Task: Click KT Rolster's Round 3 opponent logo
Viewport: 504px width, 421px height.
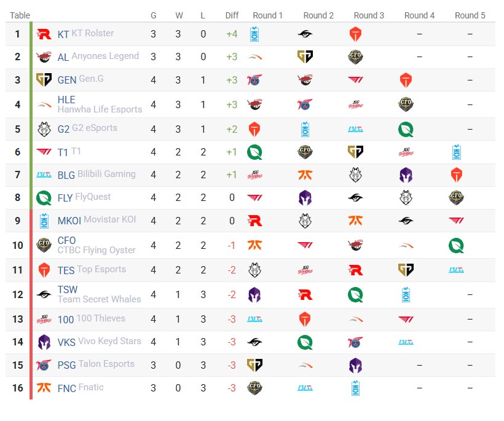Action: pos(355,34)
